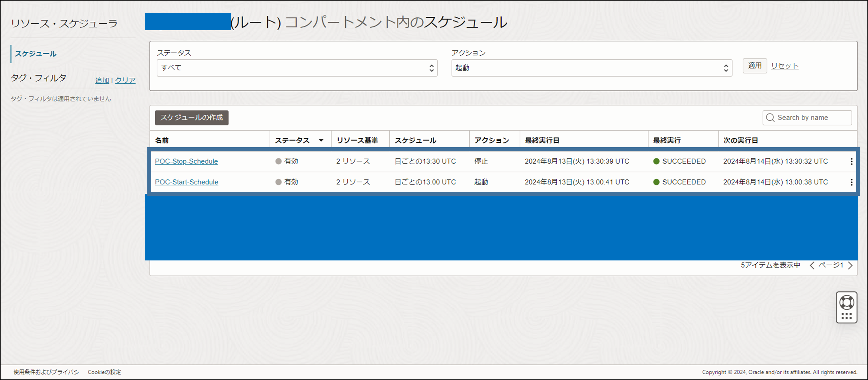Open actions menu for POC-Start-Schedule row

click(x=852, y=182)
